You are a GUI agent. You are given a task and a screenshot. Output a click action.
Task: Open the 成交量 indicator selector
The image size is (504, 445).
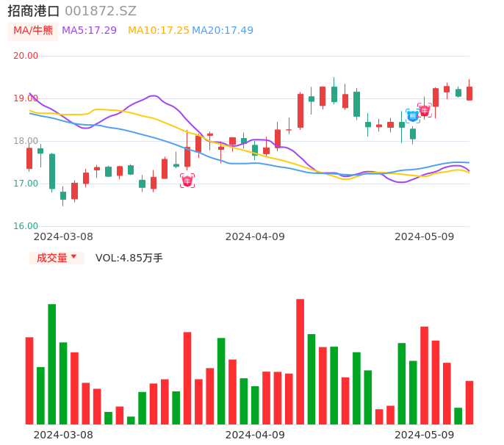pyautogui.click(x=57, y=258)
